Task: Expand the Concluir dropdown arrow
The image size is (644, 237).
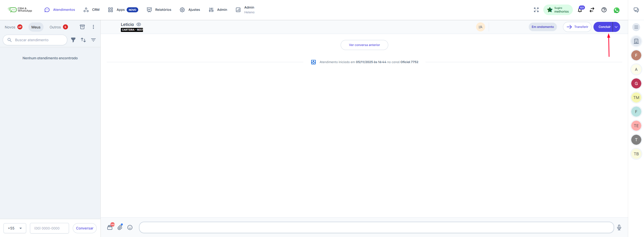Action: (616, 27)
